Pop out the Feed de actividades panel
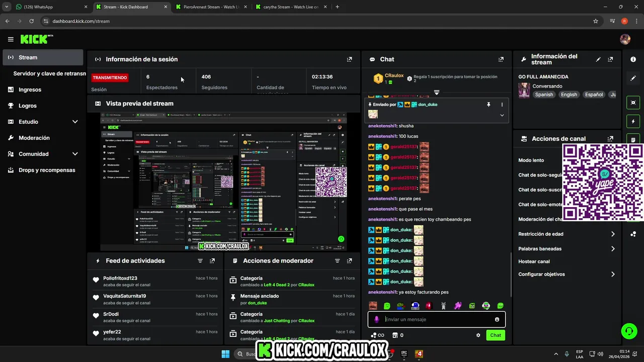This screenshot has width=644, height=362. click(212, 261)
